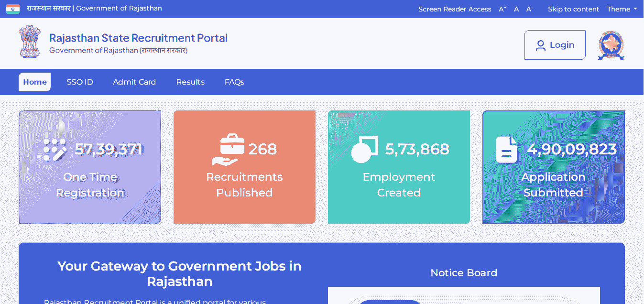Click the Indian flag icon in top bar
Screen dimensions: 644x304
pos(12,9)
